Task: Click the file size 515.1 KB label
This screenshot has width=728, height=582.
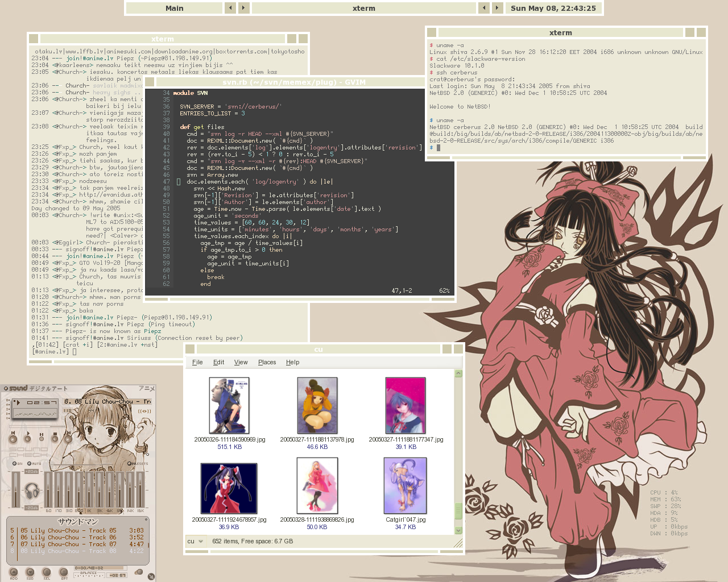Action: pos(230,447)
